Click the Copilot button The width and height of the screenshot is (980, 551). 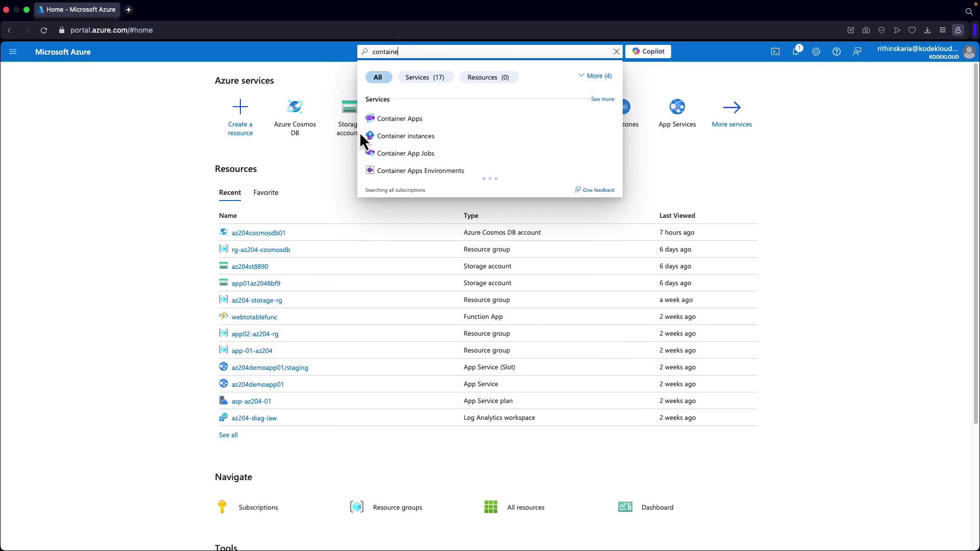(x=648, y=52)
